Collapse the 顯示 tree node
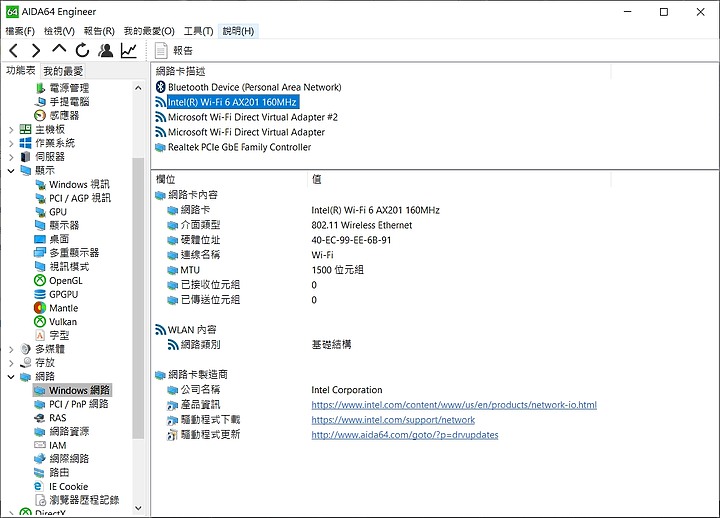 [11, 171]
